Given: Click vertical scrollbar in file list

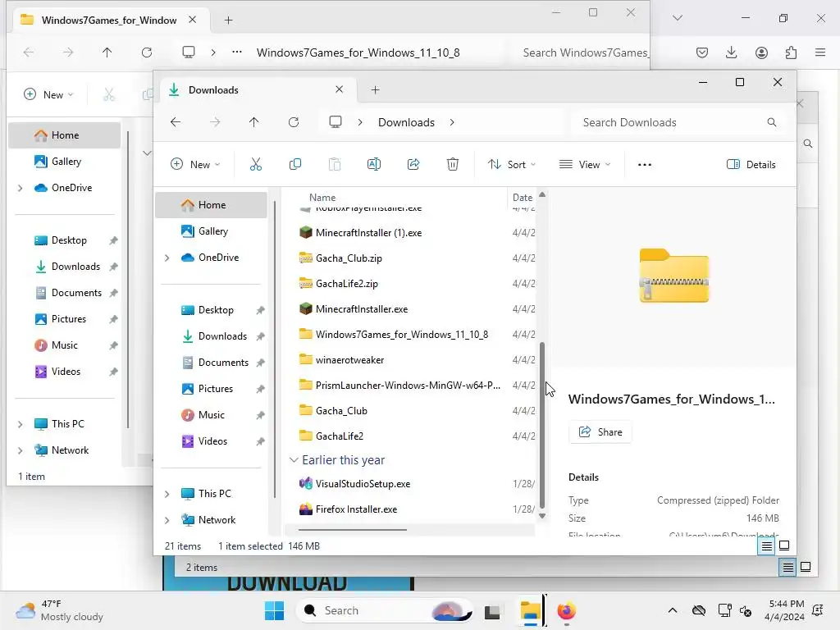Looking at the screenshot, I should 541,426.
